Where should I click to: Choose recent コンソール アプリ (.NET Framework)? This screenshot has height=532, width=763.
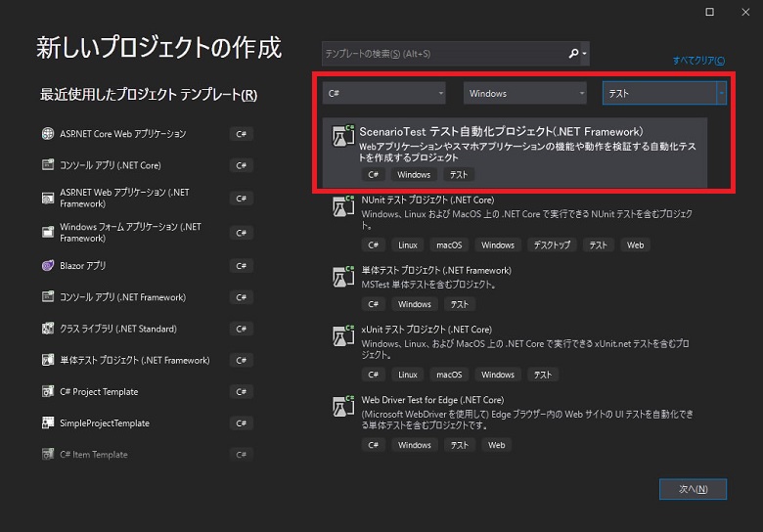coord(147,297)
